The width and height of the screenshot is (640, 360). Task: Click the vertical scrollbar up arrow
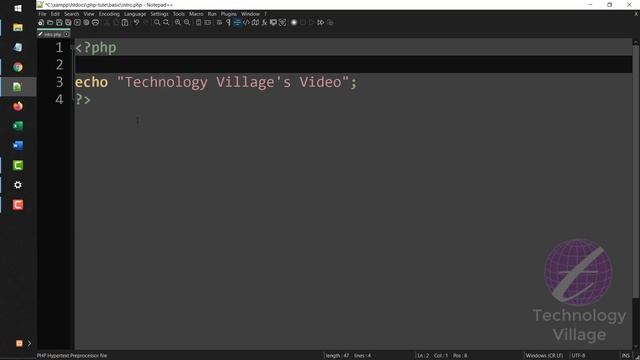point(636,42)
